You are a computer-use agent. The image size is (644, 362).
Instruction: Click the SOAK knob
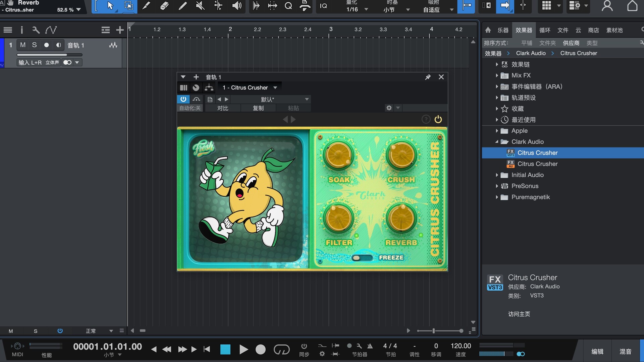338,155
